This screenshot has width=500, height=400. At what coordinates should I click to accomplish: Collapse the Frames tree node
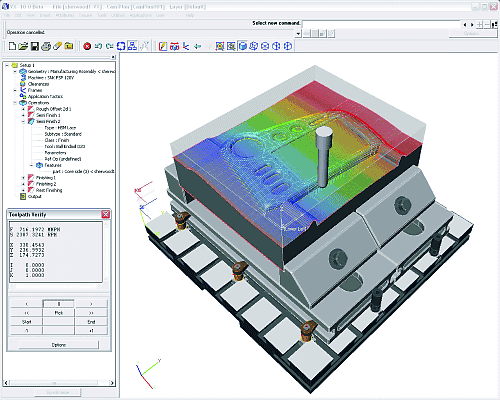(15, 90)
